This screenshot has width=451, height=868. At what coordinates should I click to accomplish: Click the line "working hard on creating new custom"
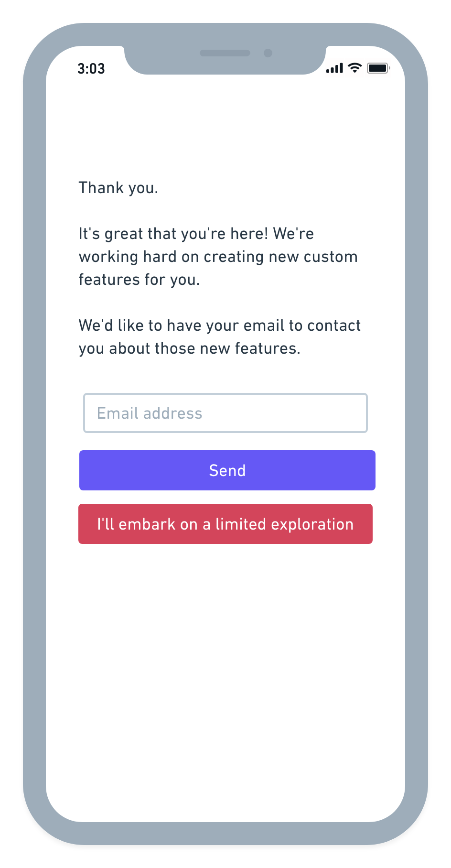tap(218, 257)
